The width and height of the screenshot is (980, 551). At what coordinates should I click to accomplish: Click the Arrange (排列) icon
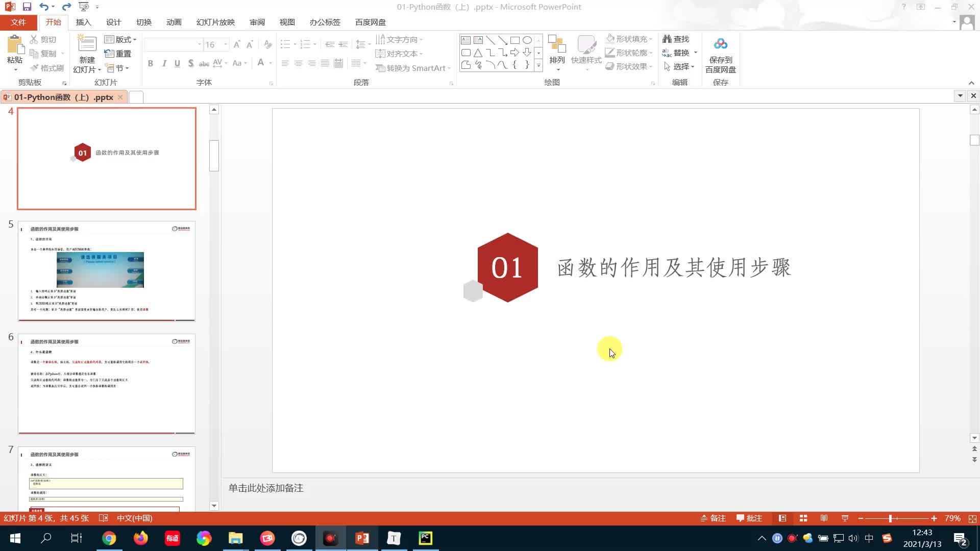pyautogui.click(x=557, y=44)
